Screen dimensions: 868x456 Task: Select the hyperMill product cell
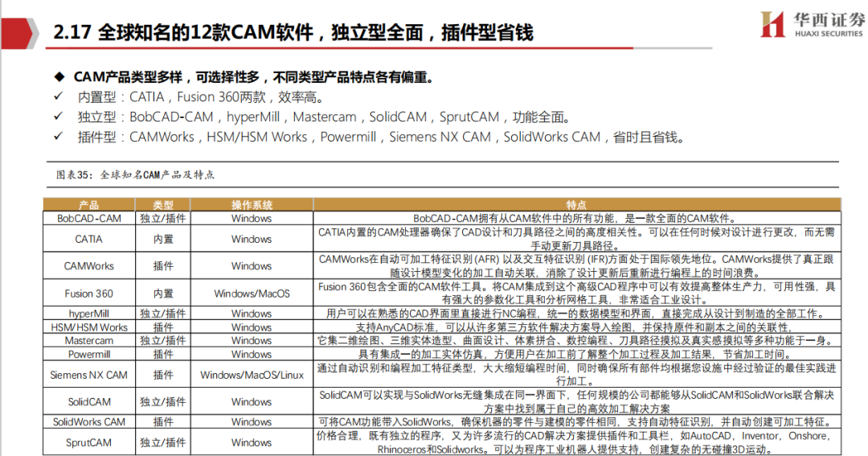coord(89,314)
